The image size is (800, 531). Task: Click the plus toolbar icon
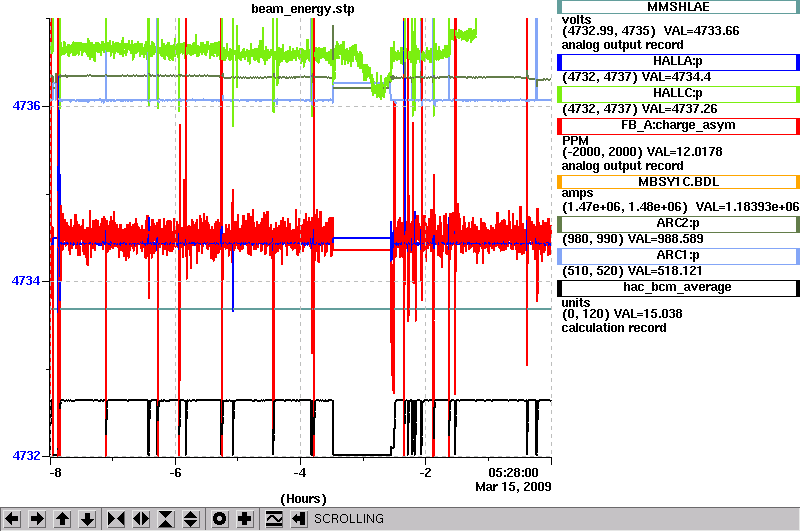coord(245,519)
